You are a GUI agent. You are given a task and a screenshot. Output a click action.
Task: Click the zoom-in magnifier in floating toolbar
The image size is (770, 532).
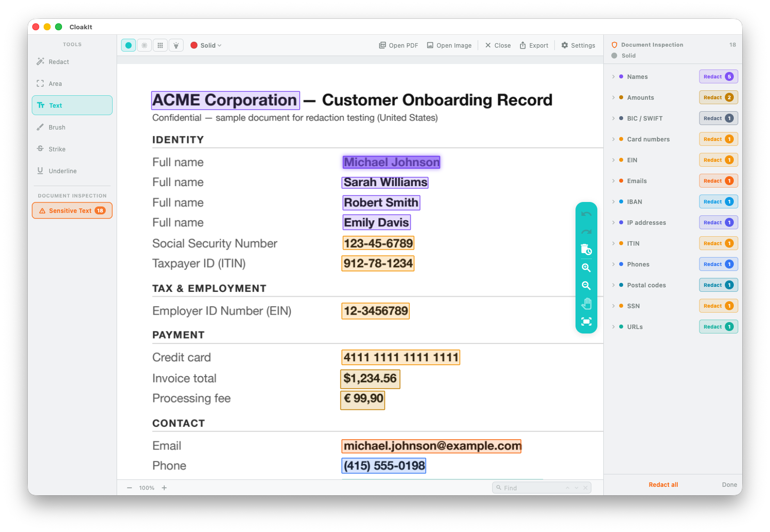pyautogui.click(x=586, y=267)
